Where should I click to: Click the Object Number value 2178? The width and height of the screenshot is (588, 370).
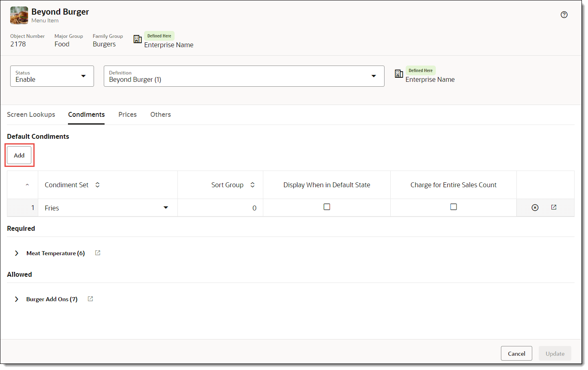[18, 44]
